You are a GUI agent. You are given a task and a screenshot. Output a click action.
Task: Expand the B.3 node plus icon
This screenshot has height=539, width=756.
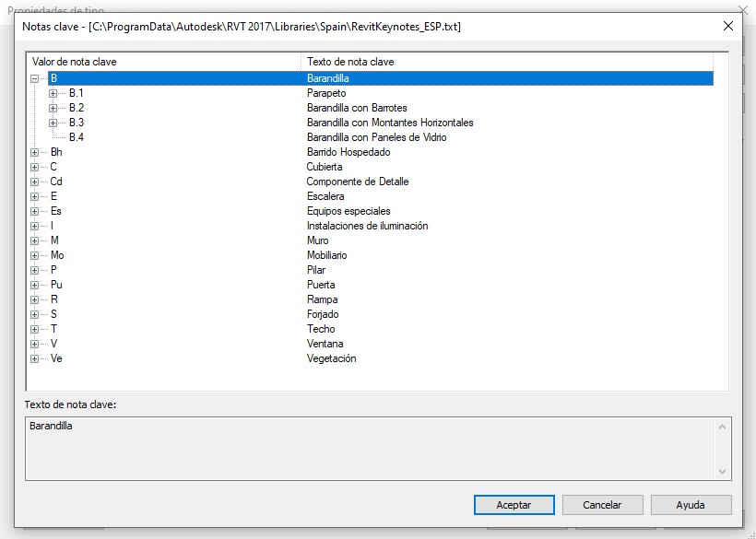click(x=53, y=123)
